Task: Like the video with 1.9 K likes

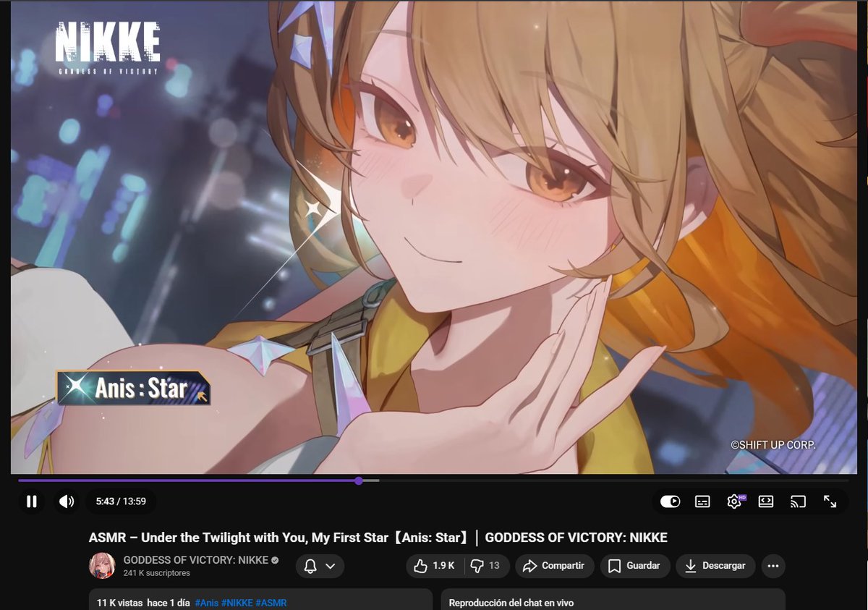Action: click(x=435, y=566)
